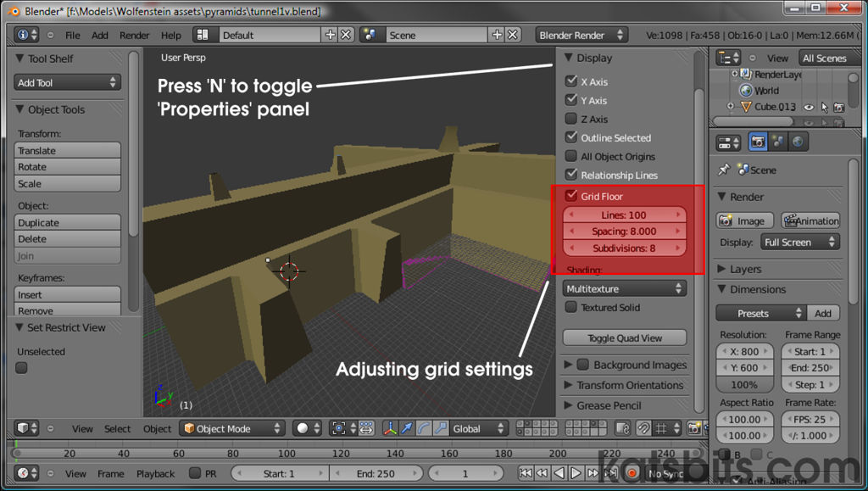868x491 pixels.
Task: Switch to the Scene properties tab
Action: pyautogui.click(x=778, y=142)
